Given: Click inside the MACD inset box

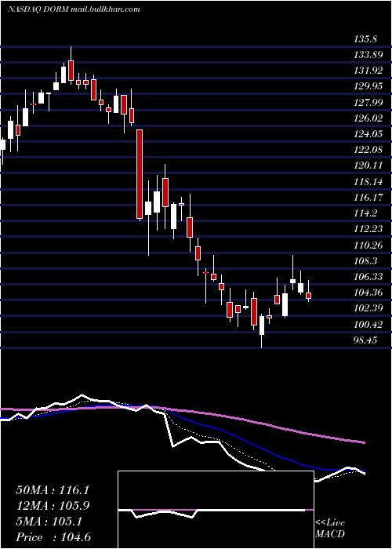Looking at the screenshot, I should 216,510.
